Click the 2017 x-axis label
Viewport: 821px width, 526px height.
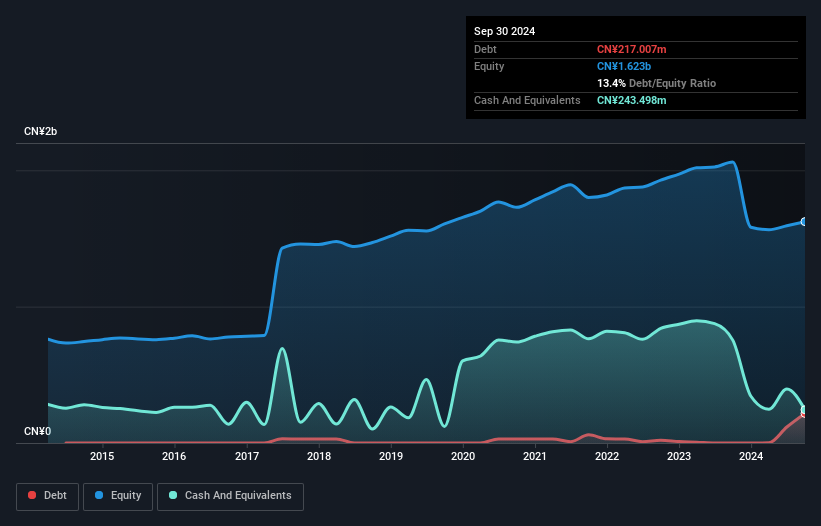247,456
